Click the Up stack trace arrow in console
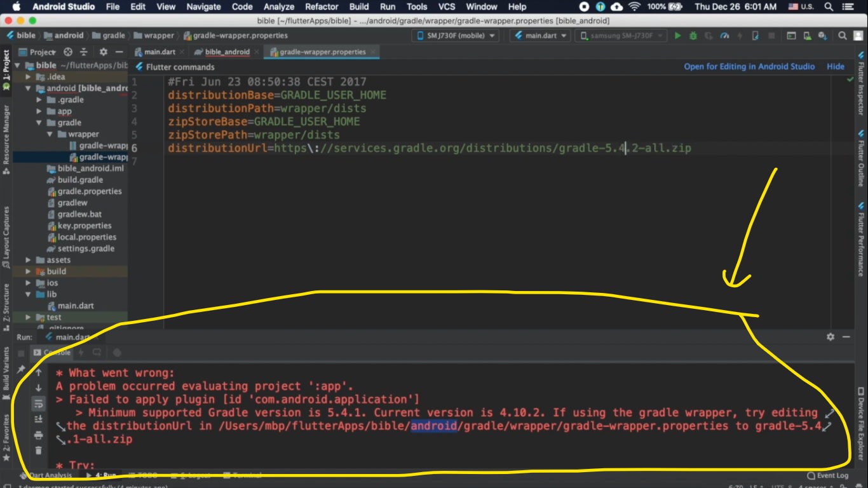The height and width of the screenshot is (488, 868). point(38,372)
